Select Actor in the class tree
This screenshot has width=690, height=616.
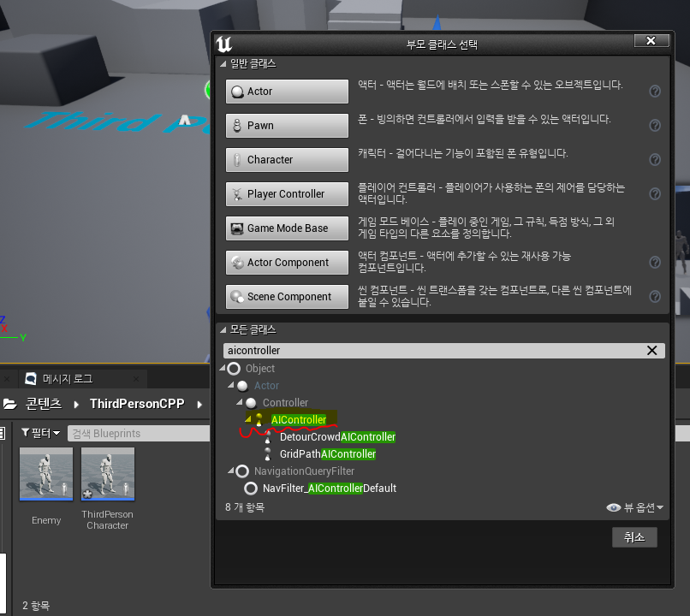click(267, 386)
